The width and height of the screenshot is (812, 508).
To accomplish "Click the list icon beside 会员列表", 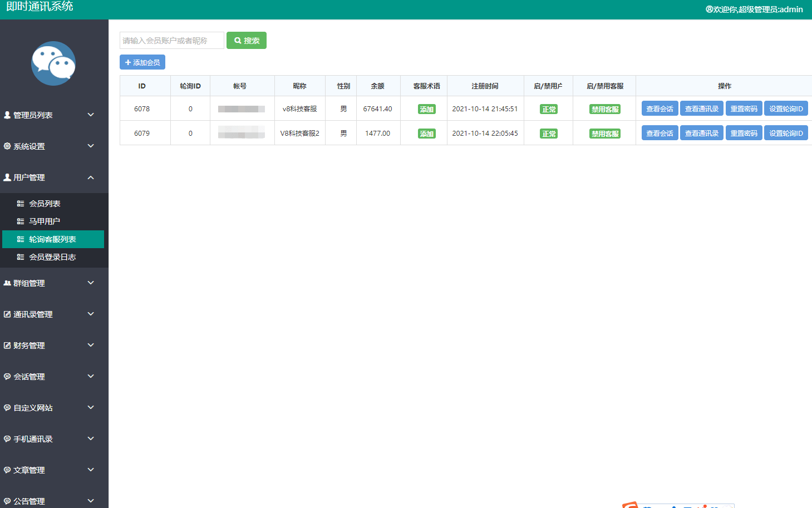I will (21, 204).
